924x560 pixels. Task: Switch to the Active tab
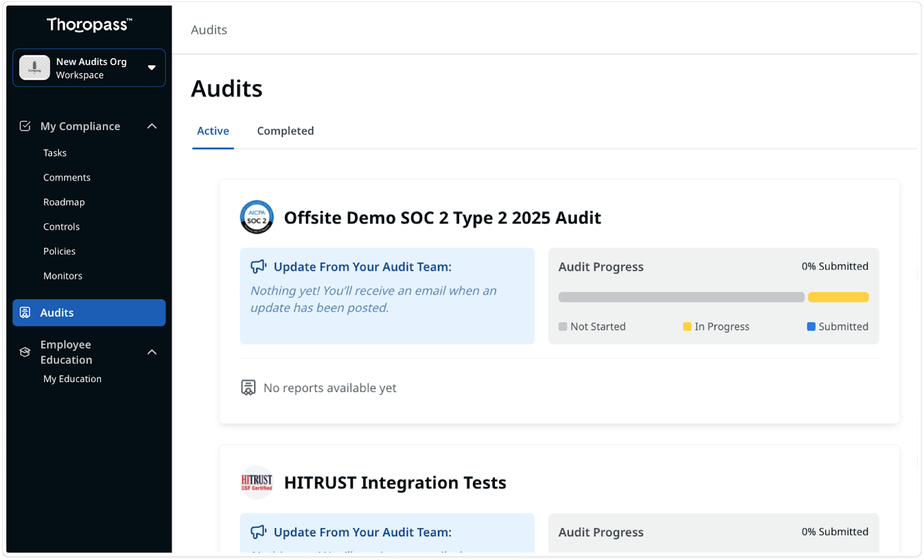point(213,131)
